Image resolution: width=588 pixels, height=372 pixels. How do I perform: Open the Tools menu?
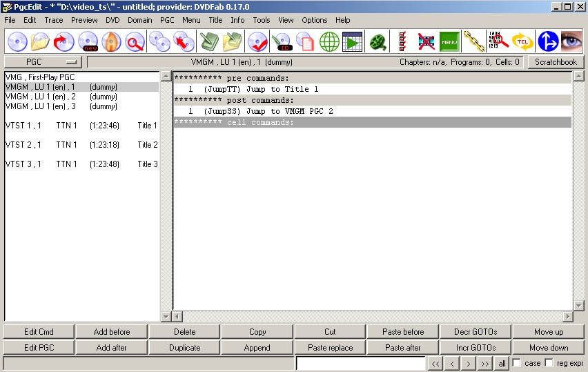(262, 20)
